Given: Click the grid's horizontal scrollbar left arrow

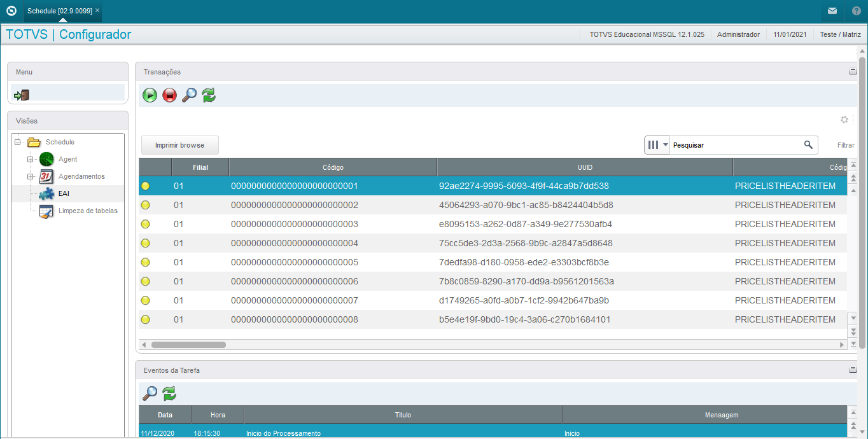Looking at the screenshot, I should point(144,345).
